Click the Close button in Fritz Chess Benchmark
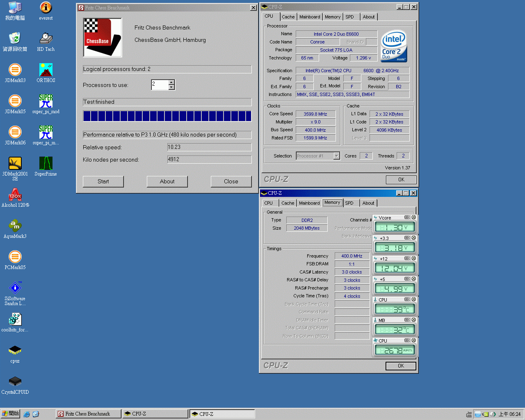The height and width of the screenshot is (420, 525). tap(231, 181)
